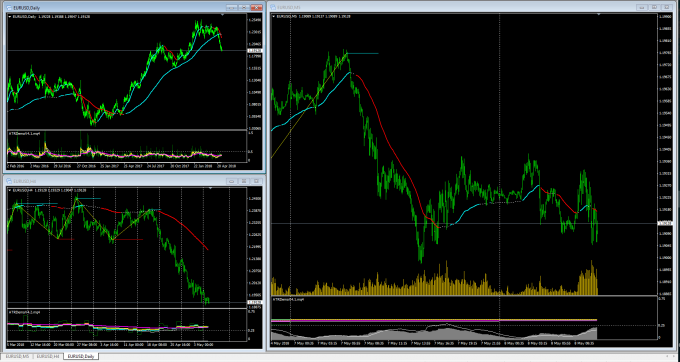Click the chart shift triangle on M5 chart
The height and width of the screenshot is (362, 680).
click(599, 15)
